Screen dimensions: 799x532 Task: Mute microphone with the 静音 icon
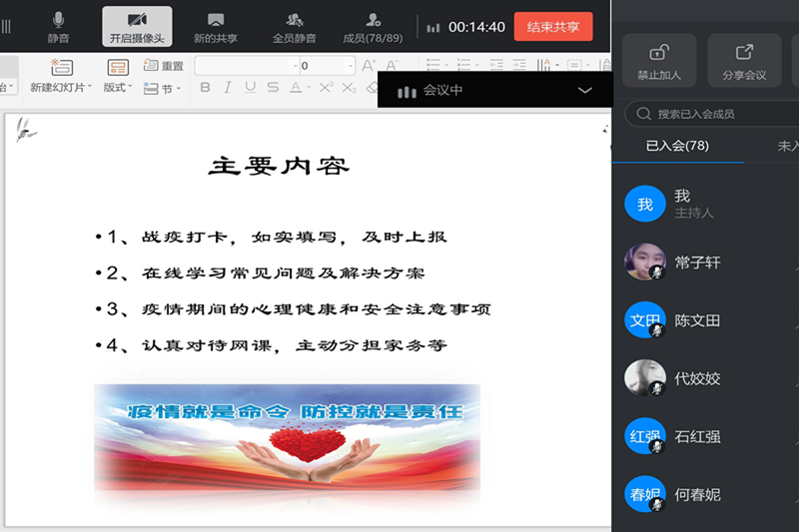point(58,26)
